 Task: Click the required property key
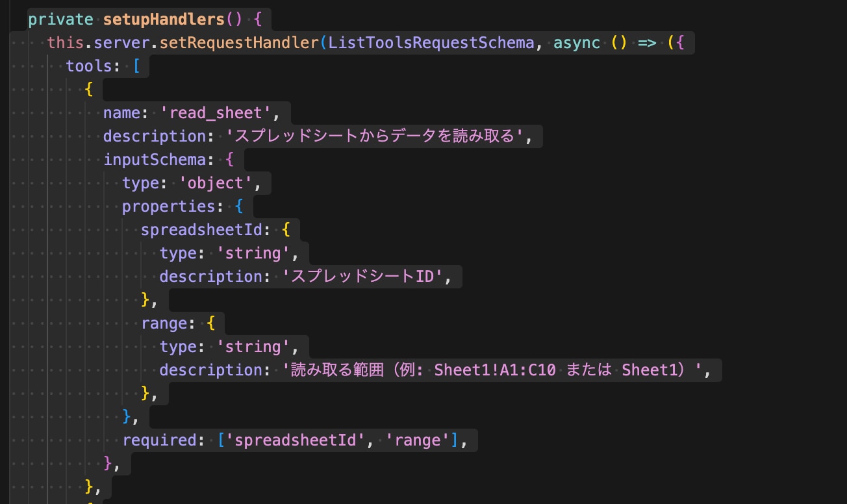pos(159,440)
